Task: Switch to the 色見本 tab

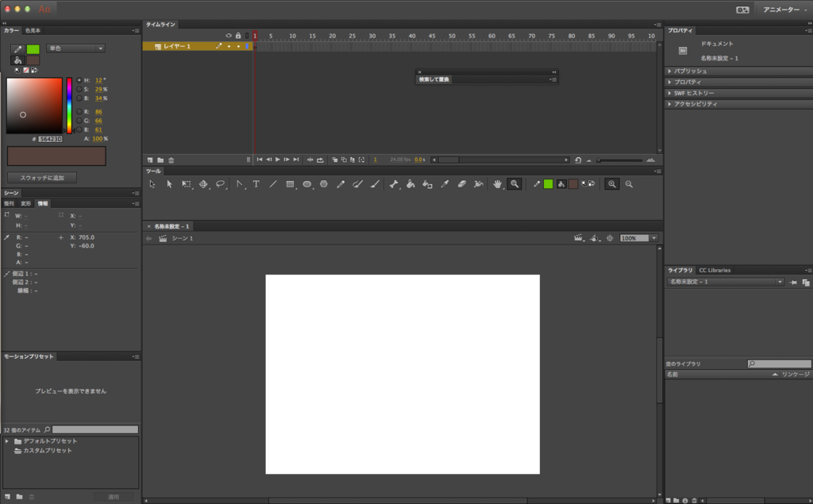Action: click(x=33, y=31)
